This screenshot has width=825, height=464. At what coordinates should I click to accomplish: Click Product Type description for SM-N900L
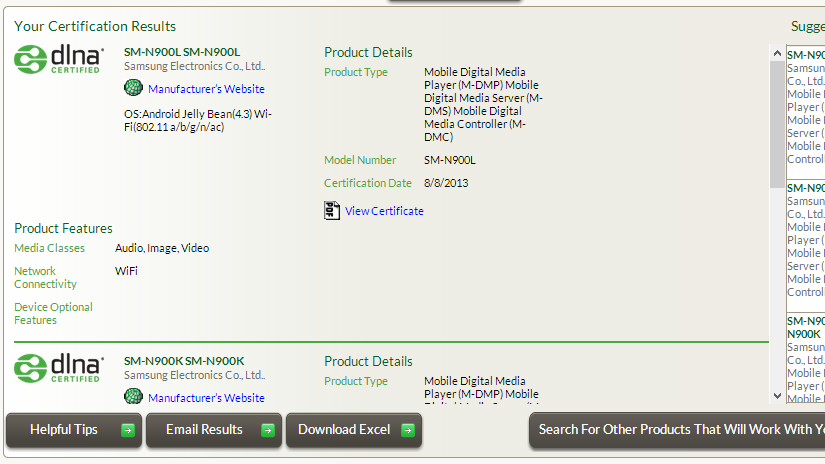[x=483, y=104]
